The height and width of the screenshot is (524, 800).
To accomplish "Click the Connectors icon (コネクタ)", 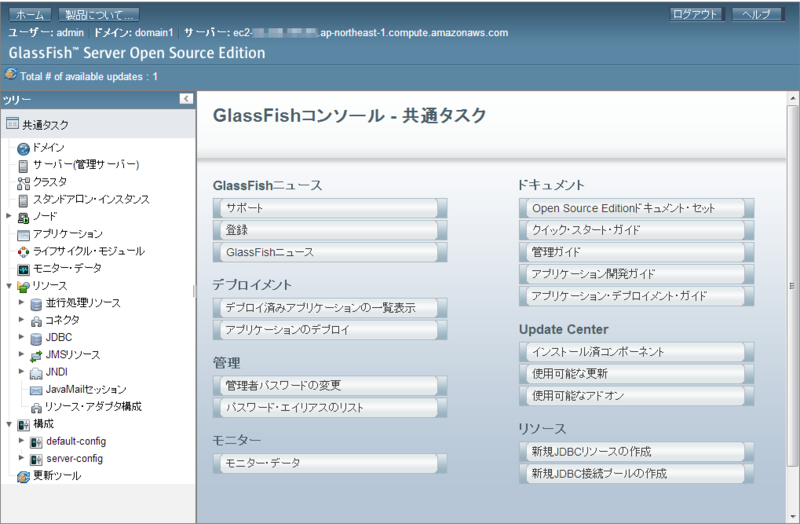I will pyautogui.click(x=36, y=322).
